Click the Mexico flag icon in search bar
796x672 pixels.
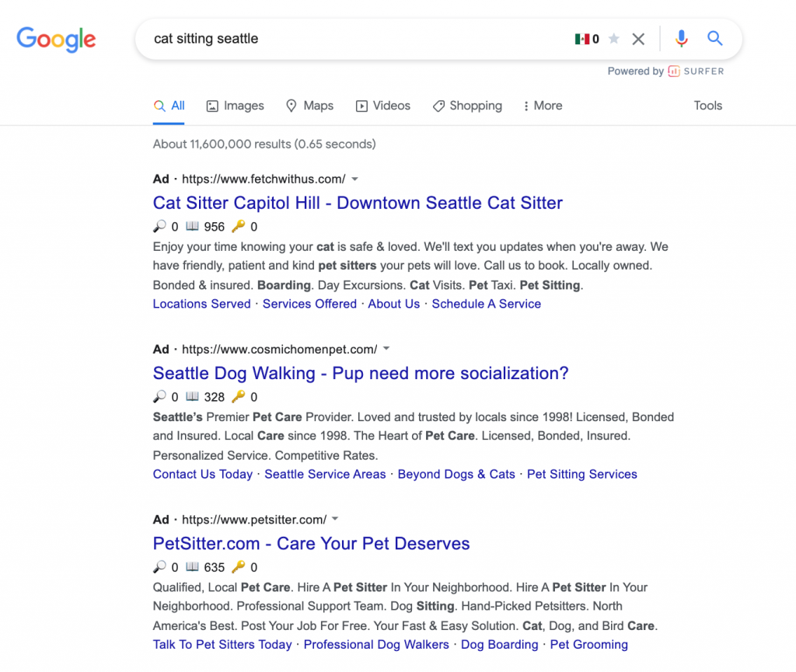(x=581, y=39)
